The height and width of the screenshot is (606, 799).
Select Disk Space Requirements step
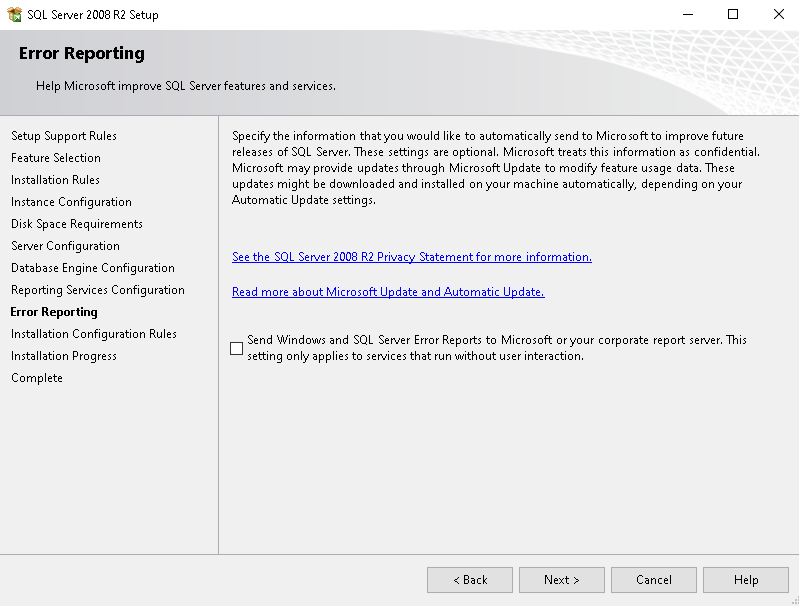point(77,224)
